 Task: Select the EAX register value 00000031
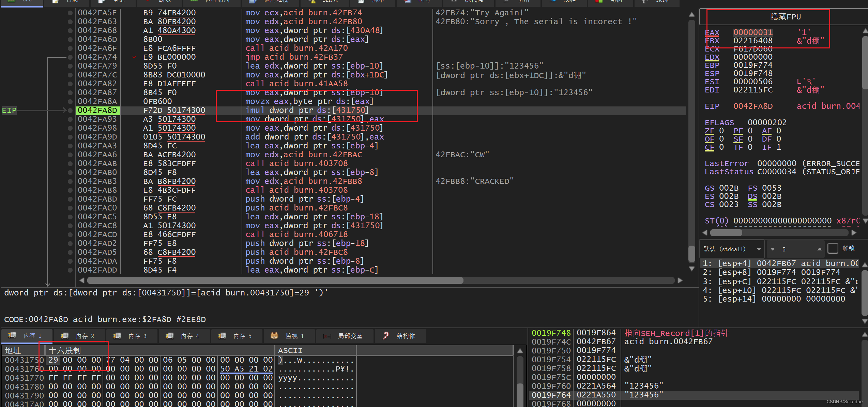pyautogui.click(x=753, y=32)
